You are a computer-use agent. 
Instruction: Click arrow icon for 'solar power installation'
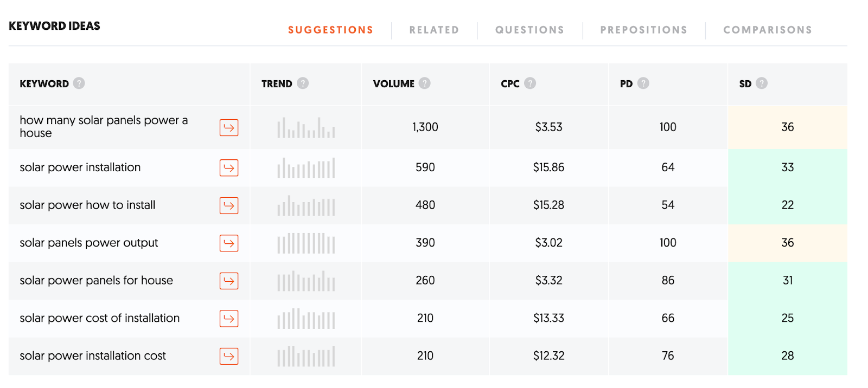coord(229,168)
